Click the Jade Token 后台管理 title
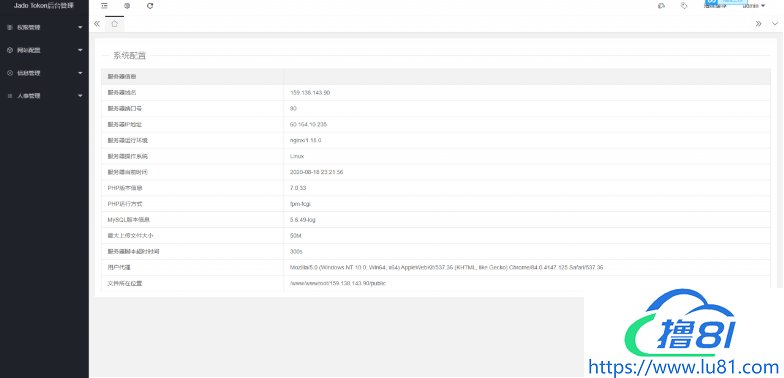784x378 pixels. pos(44,6)
